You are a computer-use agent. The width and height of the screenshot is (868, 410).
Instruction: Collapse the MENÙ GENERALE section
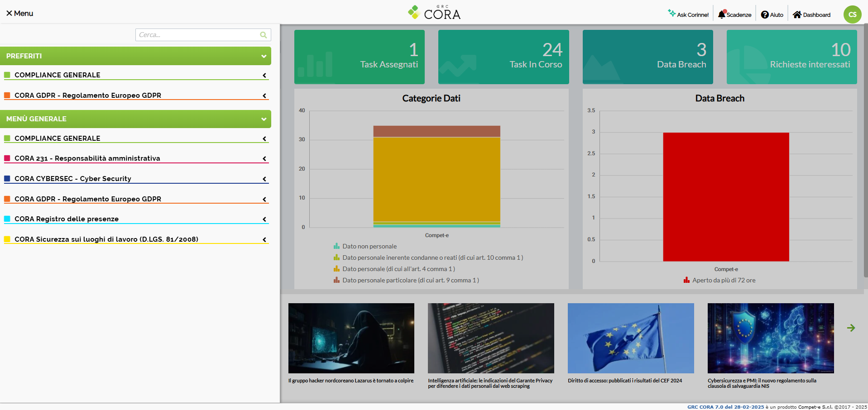click(264, 119)
